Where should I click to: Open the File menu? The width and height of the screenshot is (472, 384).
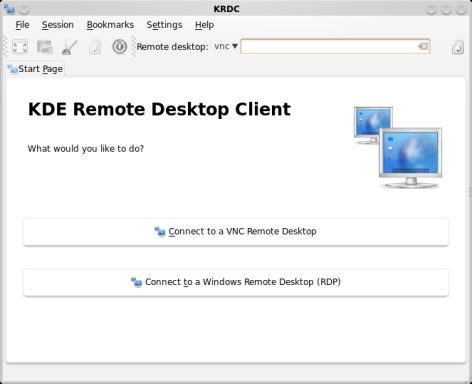pos(22,25)
